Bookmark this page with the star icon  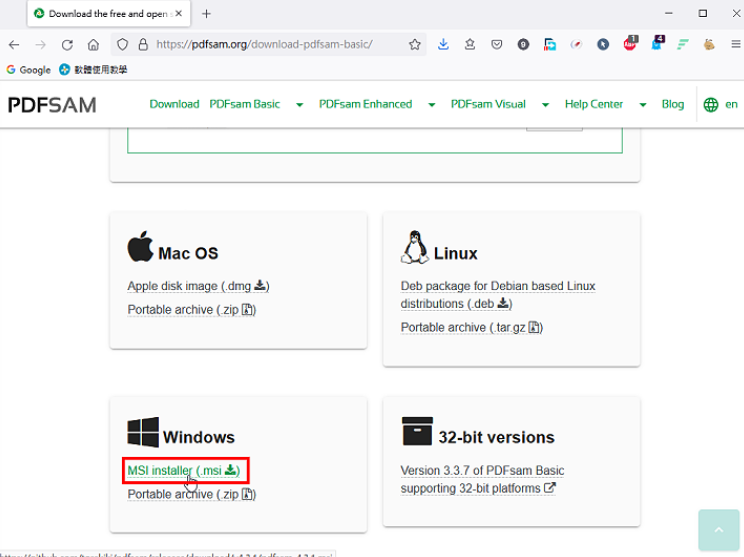415,45
